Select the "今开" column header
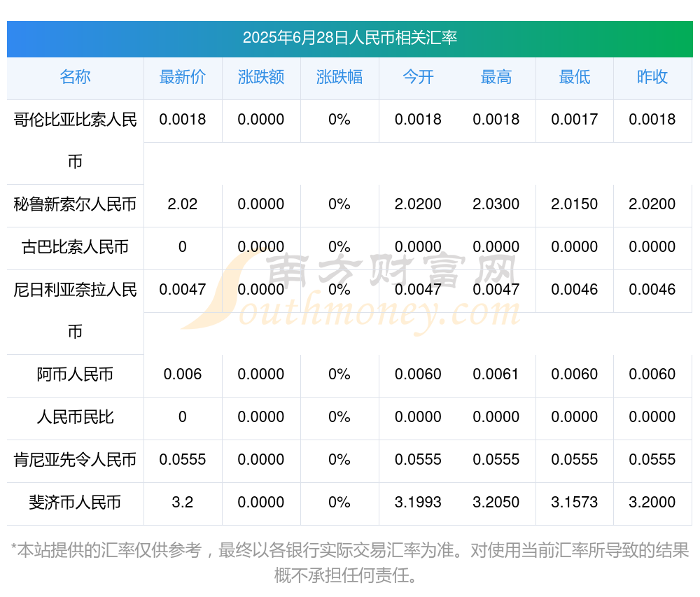 point(418,77)
